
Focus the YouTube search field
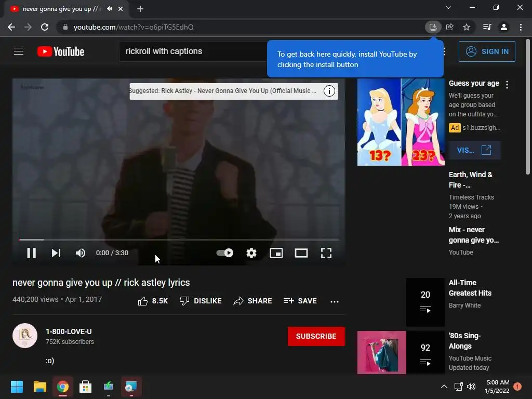(193, 51)
